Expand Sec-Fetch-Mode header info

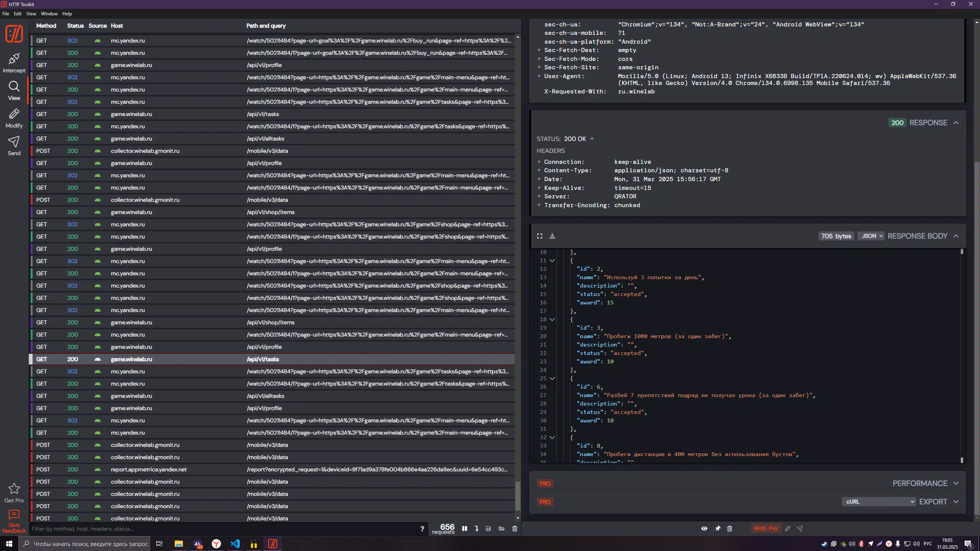click(539, 59)
